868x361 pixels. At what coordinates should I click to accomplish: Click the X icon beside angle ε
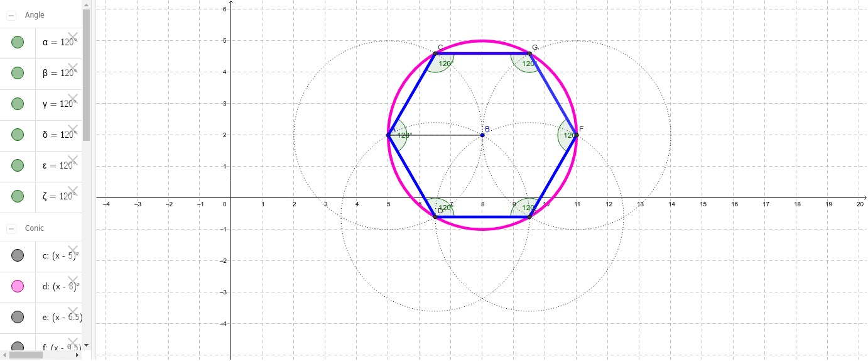coord(73,160)
